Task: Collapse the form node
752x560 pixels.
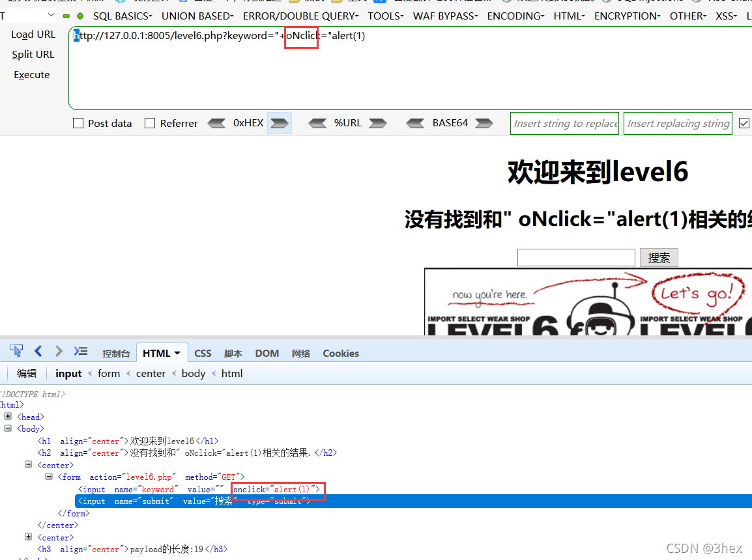Action: click(x=49, y=477)
